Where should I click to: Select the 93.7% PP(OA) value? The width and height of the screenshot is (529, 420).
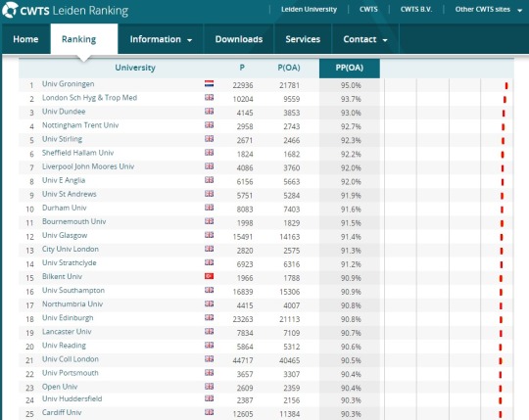(351, 99)
